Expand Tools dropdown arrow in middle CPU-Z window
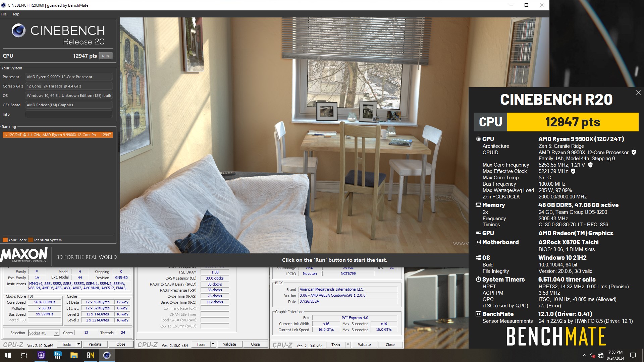The height and width of the screenshot is (362, 644). click(x=213, y=344)
